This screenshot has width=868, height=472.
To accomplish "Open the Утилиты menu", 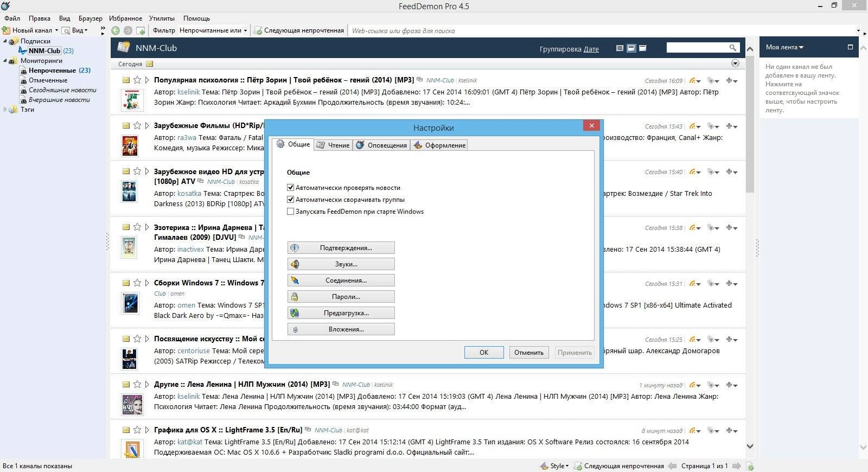I will pos(162,18).
